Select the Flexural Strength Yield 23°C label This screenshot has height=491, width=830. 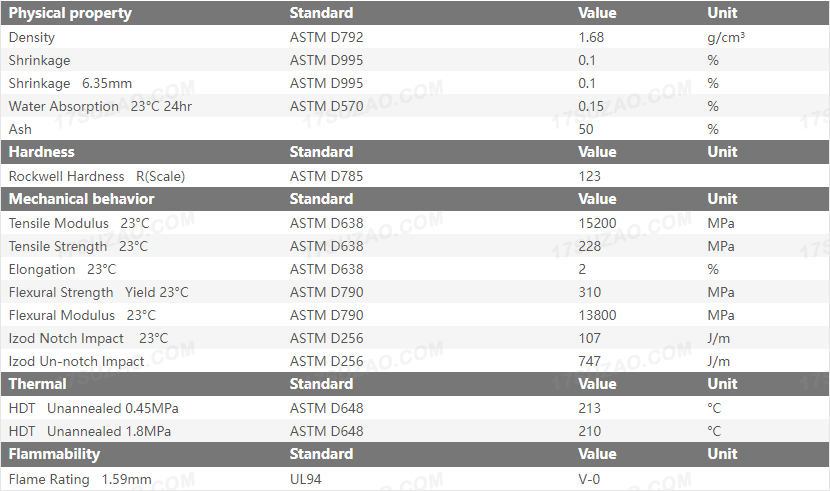pyautogui.click(x=98, y=292)
